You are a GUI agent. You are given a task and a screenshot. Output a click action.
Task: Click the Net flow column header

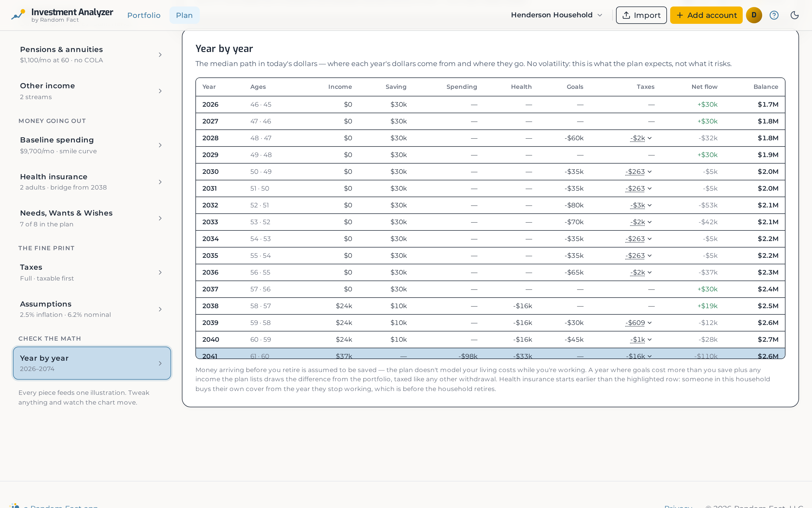(704, 87)
